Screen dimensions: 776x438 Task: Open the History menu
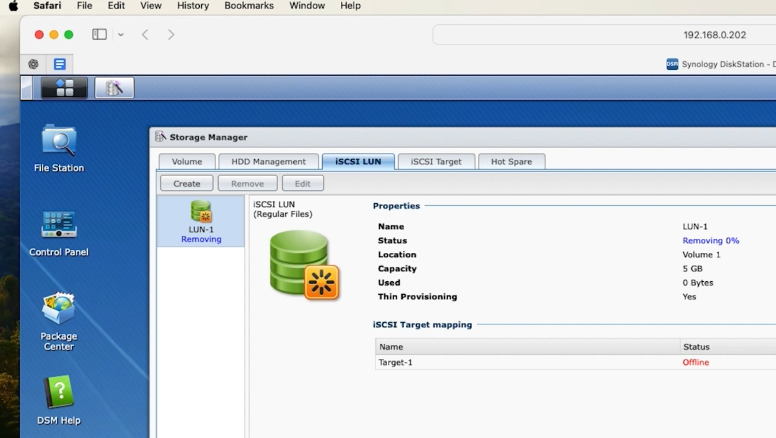193,6
